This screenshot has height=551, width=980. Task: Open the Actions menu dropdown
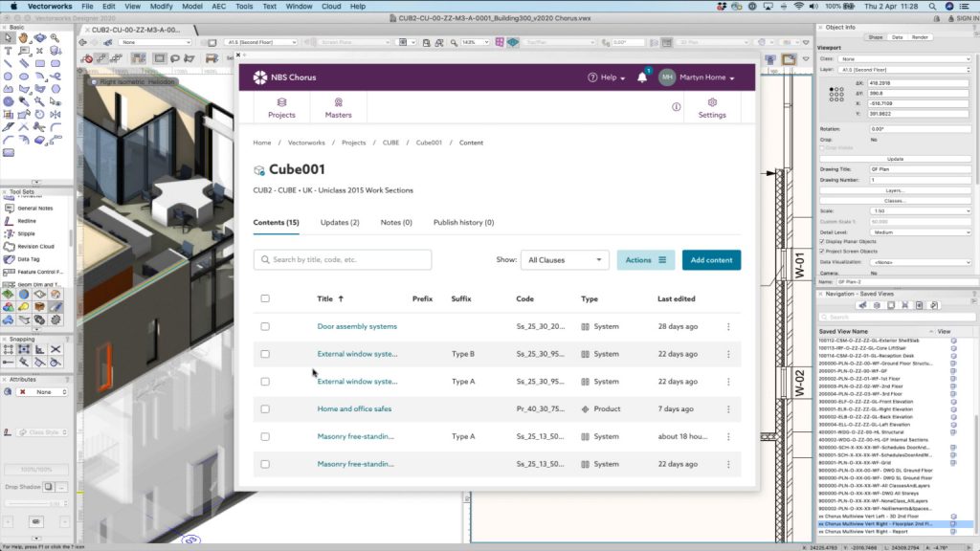[x=646, y=260]
